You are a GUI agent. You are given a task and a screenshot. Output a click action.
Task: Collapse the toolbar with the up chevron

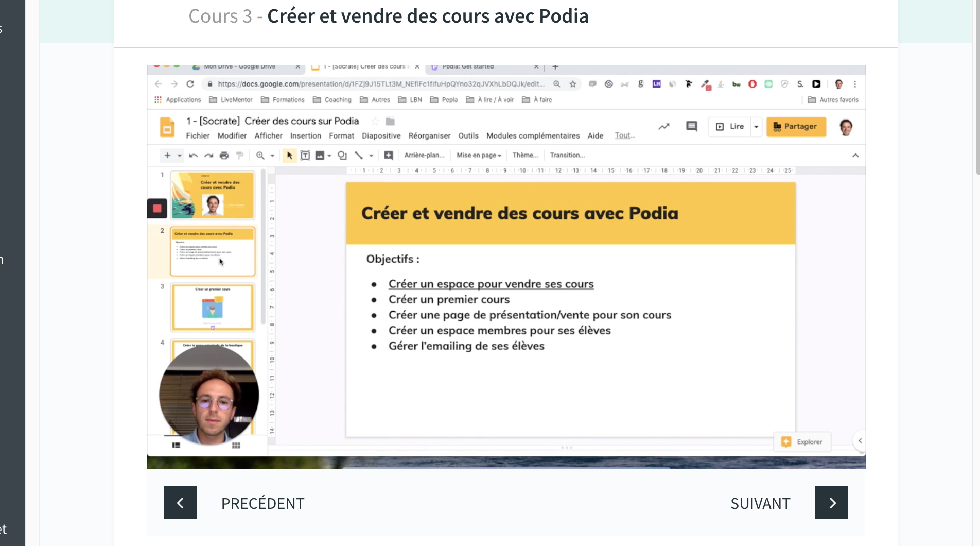point(855,155)
